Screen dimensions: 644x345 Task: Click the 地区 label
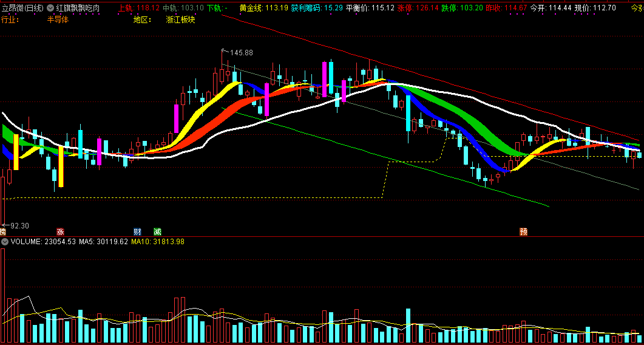click(143, 19)
